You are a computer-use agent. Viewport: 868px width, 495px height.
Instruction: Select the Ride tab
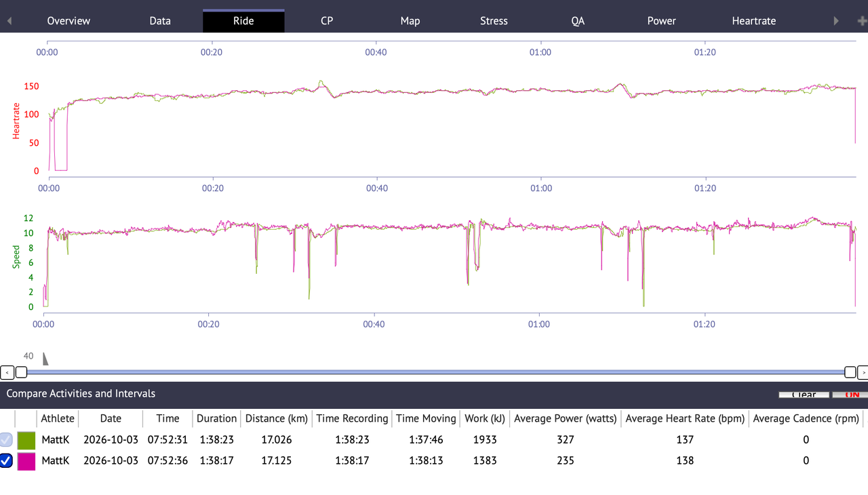243,21
